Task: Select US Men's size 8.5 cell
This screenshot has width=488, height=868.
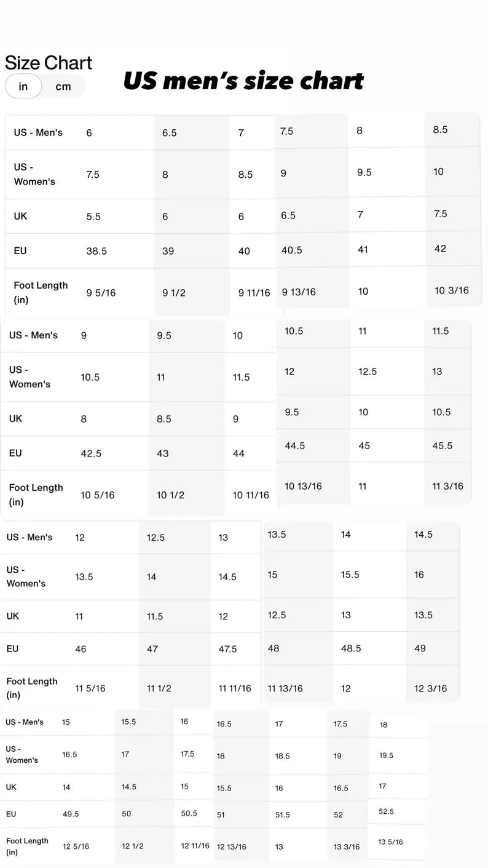Action: pyautogui.click(x=452, y=130)
